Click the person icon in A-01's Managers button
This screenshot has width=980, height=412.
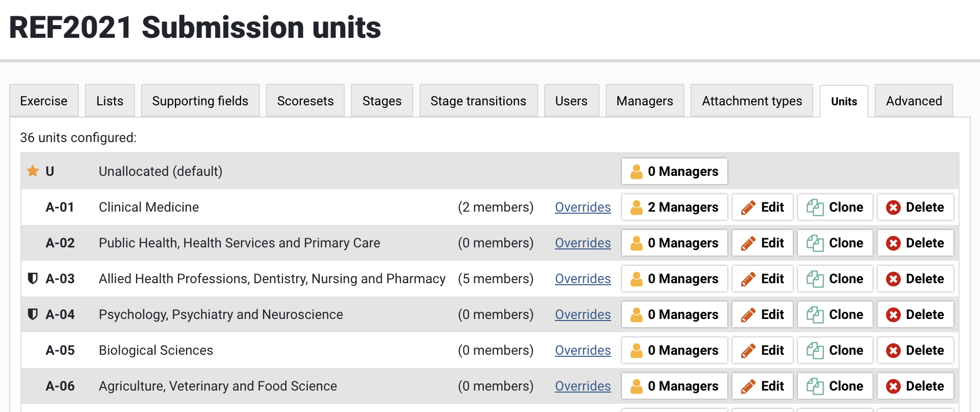[x=636, y=208]
